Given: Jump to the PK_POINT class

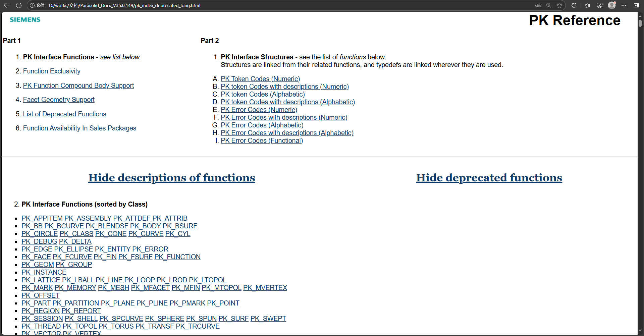Looking at the screenshot, I should click(223, 303).
